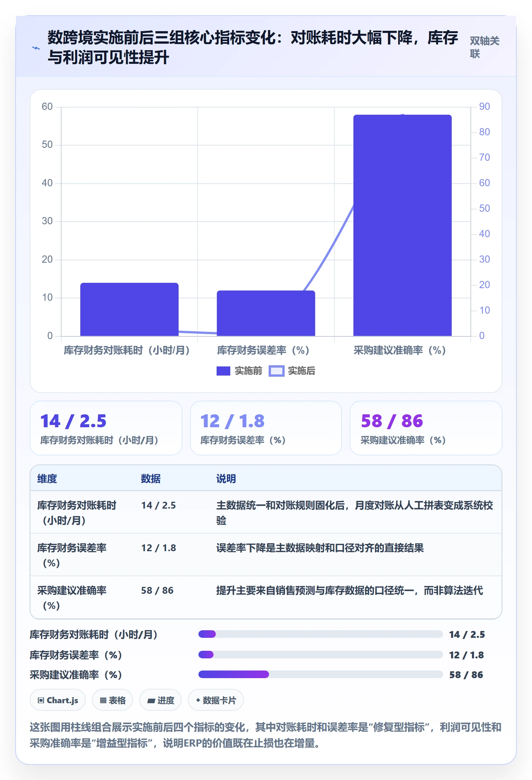Screen dimensions: 532x780
Task: Click the 库存财务误差率 progress bar
Action: click(321, 655)
